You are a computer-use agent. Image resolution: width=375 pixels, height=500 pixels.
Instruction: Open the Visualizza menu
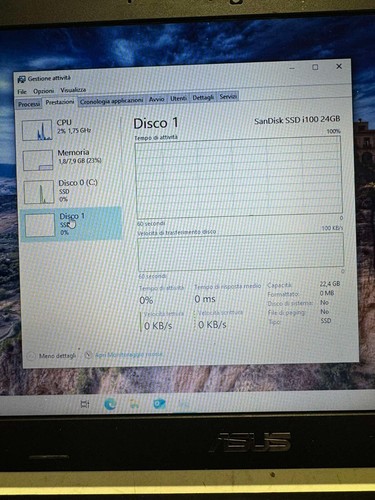(x=73, y=90)
